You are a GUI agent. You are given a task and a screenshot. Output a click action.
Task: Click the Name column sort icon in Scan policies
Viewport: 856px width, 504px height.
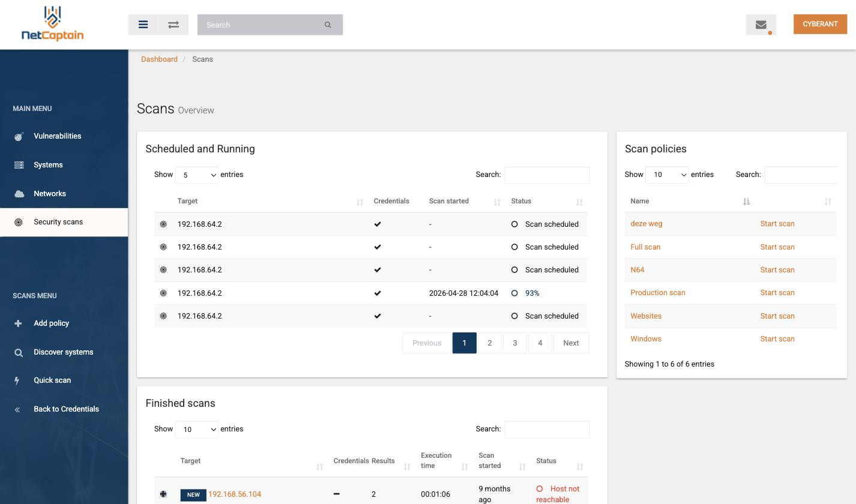[747, 202]
